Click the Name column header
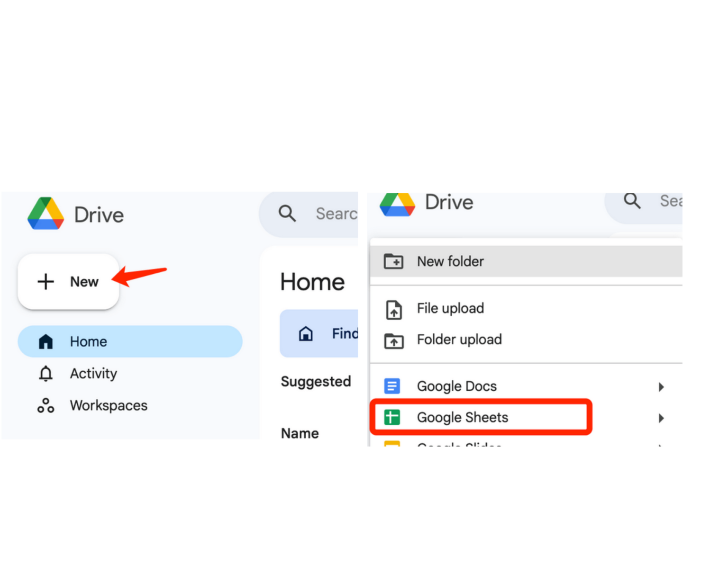Image resolution: width=728 pixels, height=582 pixels. point(299,433)
